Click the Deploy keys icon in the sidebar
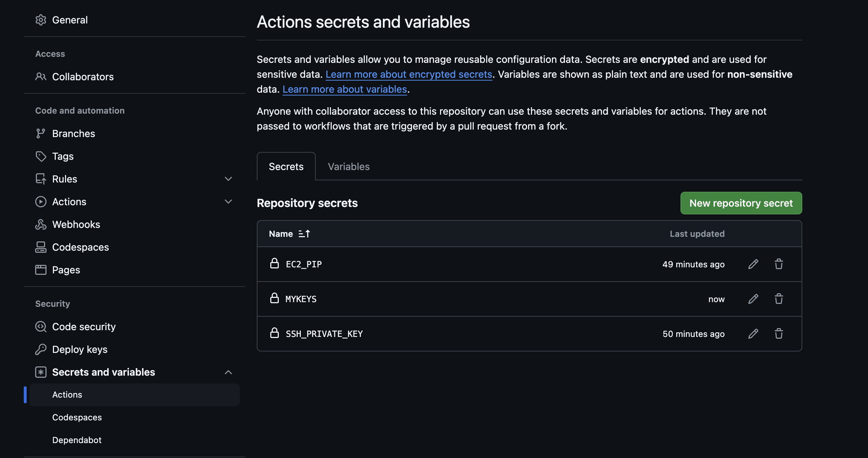The width and height of the screenshot is (868, 458). coord(41,349)
